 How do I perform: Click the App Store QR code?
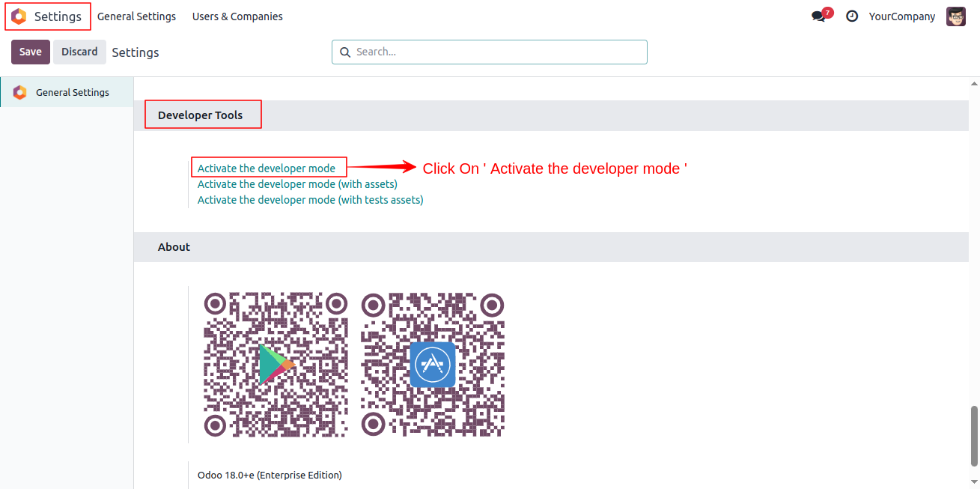(x=433, y=364)
